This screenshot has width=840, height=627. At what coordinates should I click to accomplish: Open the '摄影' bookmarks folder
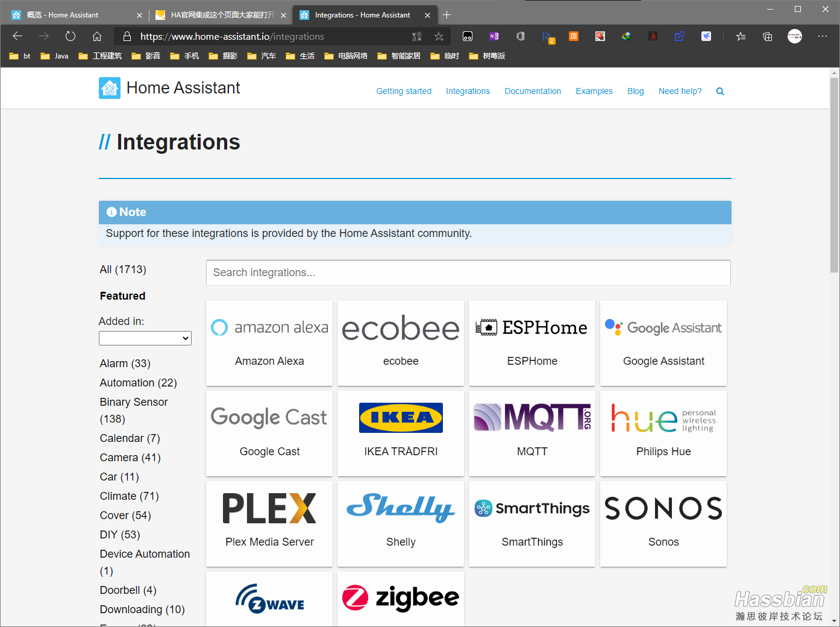(x=223, y=56)
